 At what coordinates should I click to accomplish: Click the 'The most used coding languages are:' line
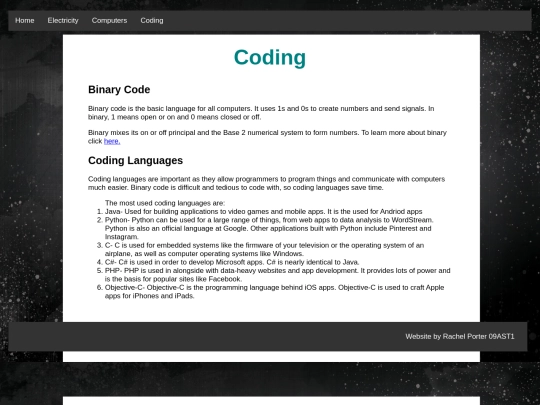point(165,203)
